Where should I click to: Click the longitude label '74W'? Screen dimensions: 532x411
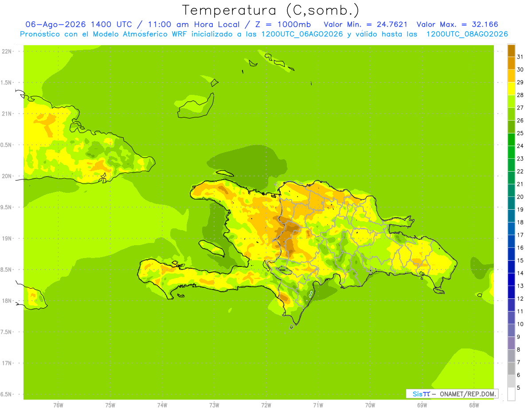pos(162,405)
